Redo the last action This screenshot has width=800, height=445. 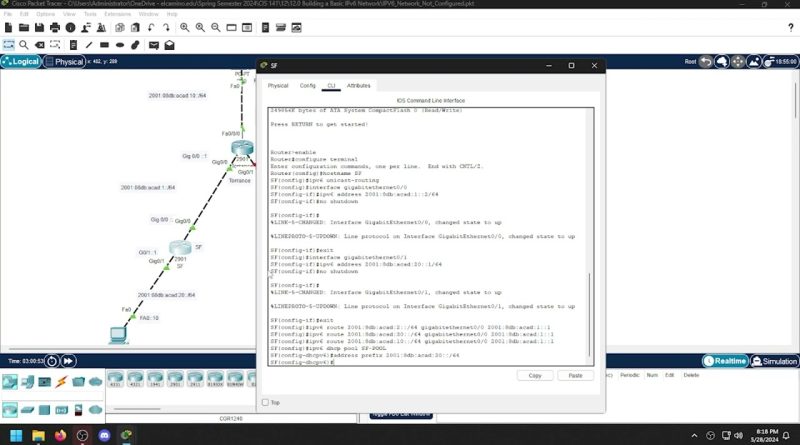pyautogui.click(x=166, y=28)
